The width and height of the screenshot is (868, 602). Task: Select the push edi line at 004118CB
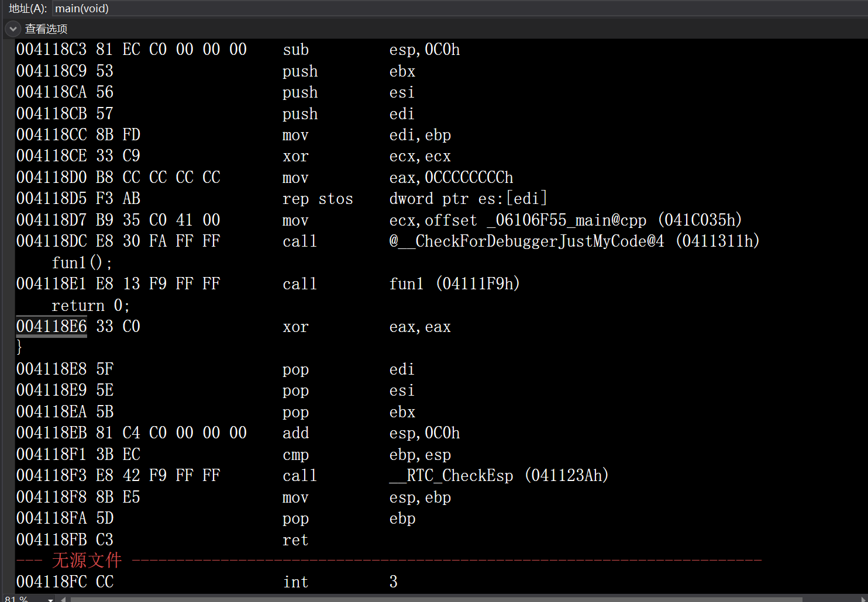(215, 113)
